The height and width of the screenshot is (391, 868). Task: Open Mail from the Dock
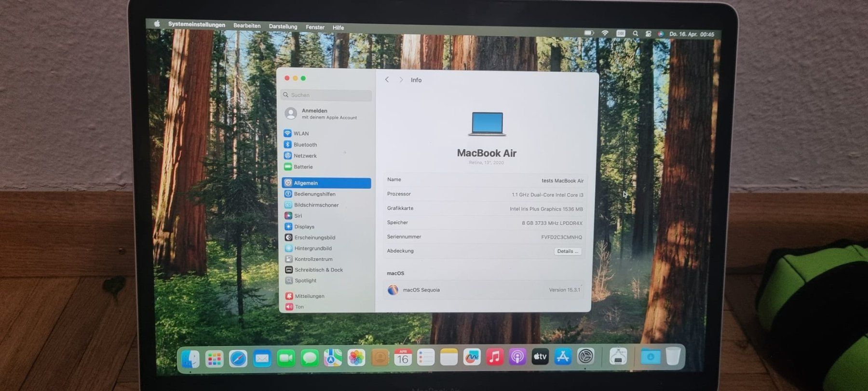click(x=262, y=358)
